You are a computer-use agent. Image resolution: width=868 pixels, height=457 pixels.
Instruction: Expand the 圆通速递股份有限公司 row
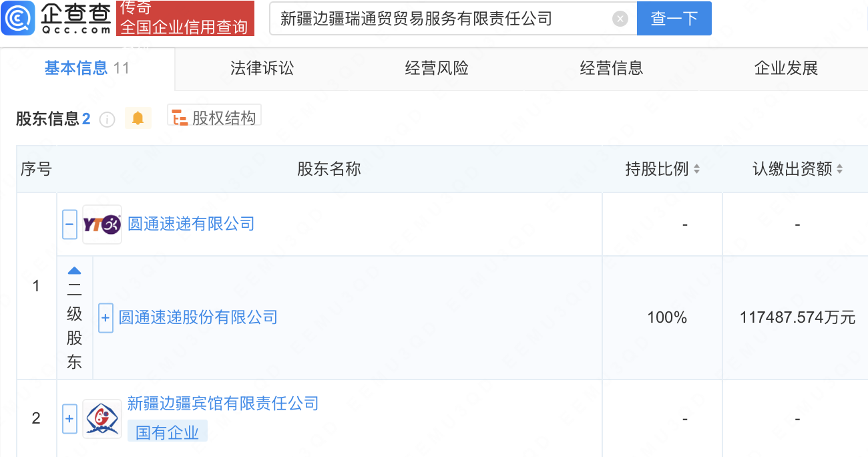[x=105, y=318]
